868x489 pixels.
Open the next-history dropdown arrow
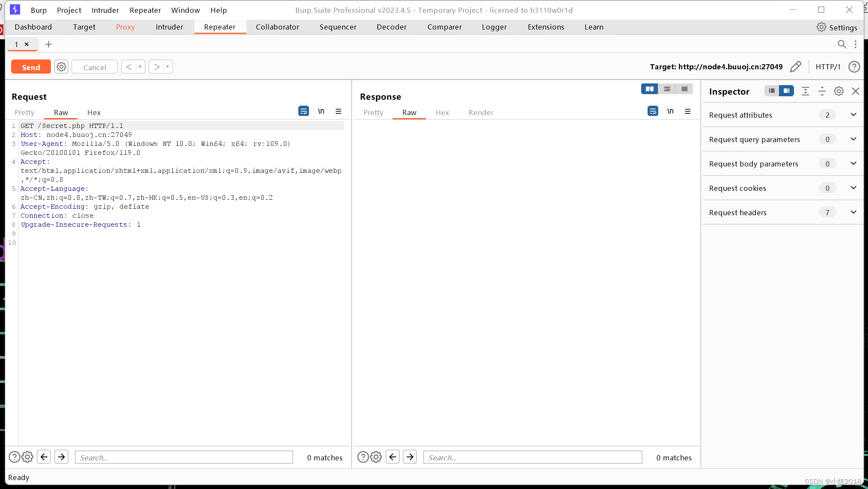pos(168,67)
